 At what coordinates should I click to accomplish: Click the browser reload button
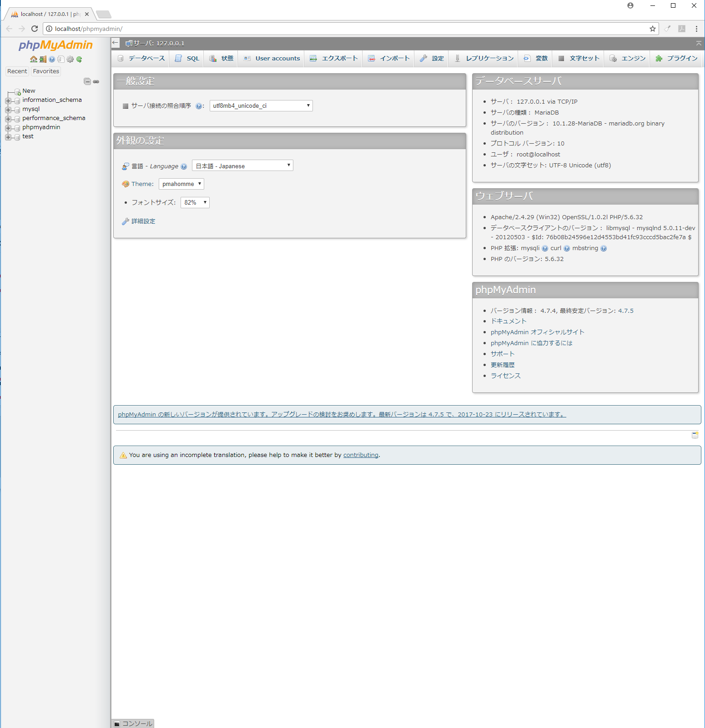pos(35,29)
